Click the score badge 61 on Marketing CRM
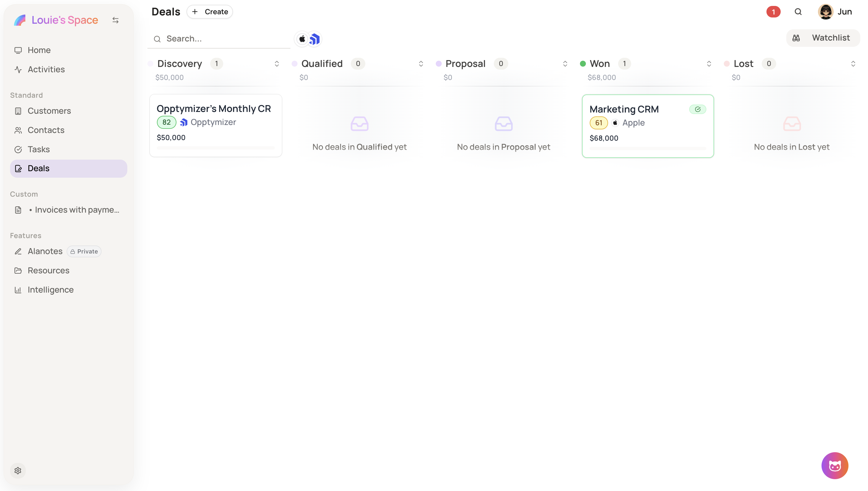 tap(598, 123)
